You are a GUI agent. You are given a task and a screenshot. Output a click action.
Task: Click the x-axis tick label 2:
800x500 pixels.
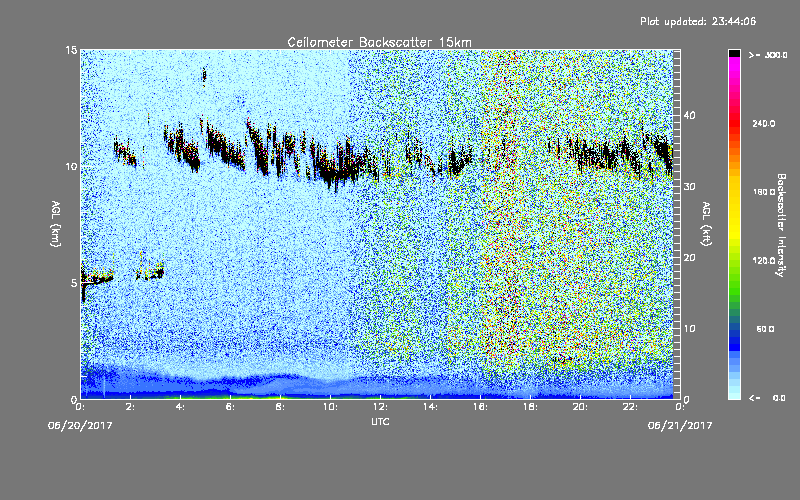(130, 407)
